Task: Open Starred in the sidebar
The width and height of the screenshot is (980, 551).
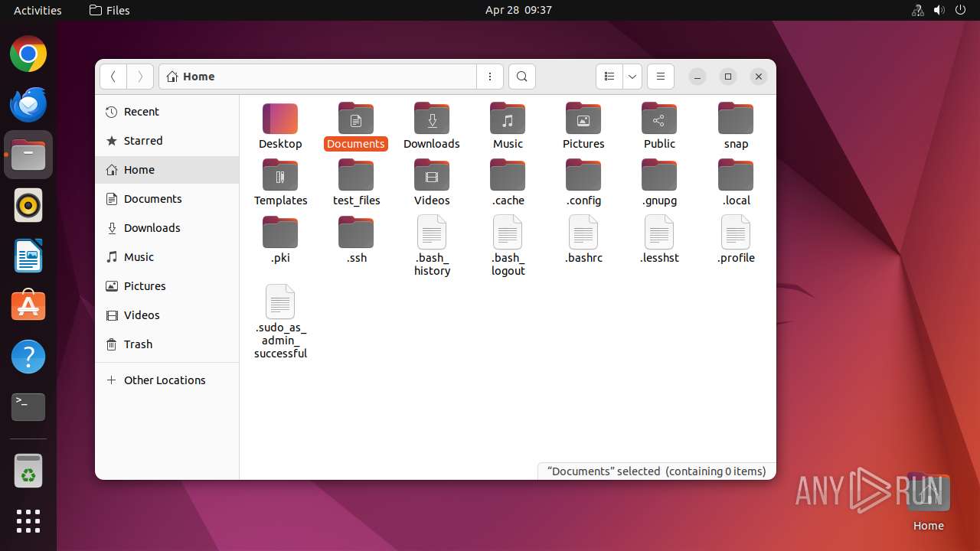Action: (x=167, y=141)
